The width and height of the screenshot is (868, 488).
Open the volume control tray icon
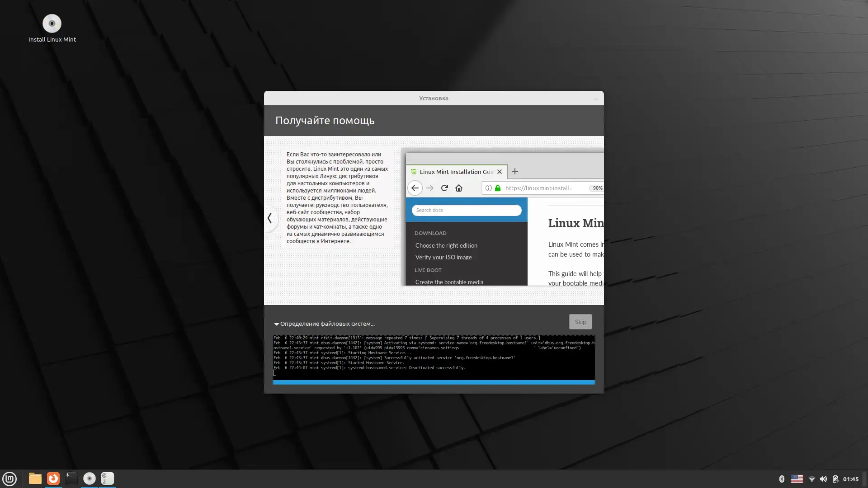pos(823,479)
